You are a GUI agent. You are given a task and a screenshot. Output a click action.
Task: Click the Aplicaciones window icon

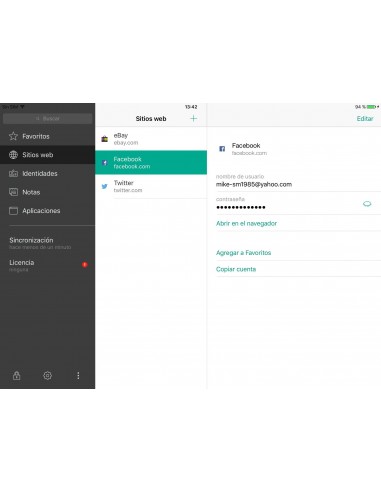pos(13,211)
